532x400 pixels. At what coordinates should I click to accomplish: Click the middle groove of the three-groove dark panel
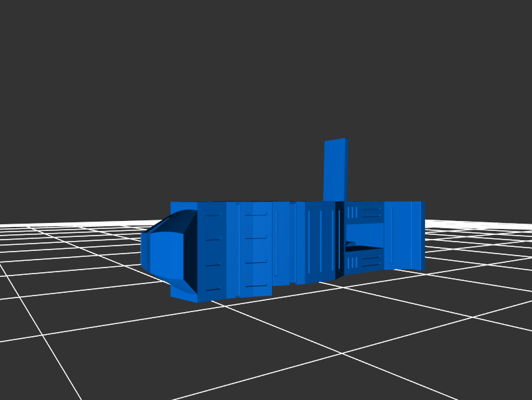[321, 241]
